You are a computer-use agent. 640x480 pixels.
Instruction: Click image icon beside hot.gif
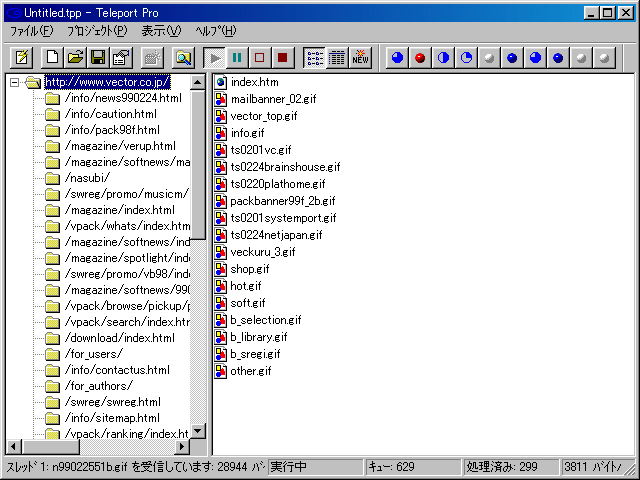click(x=221, y=287)
